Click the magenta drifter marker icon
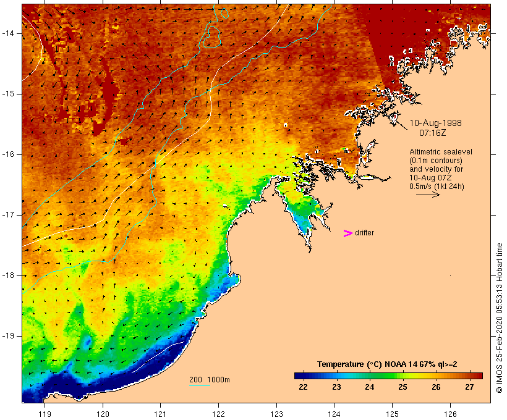The height and width of the screenshot is (420, 507). (x=348, y=233)
